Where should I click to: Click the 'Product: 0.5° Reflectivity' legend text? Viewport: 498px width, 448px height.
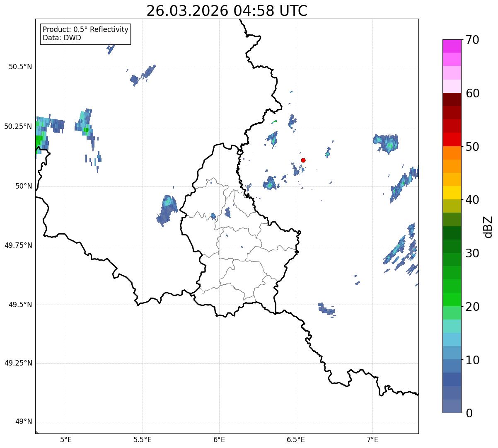click(x=86, y=30)
